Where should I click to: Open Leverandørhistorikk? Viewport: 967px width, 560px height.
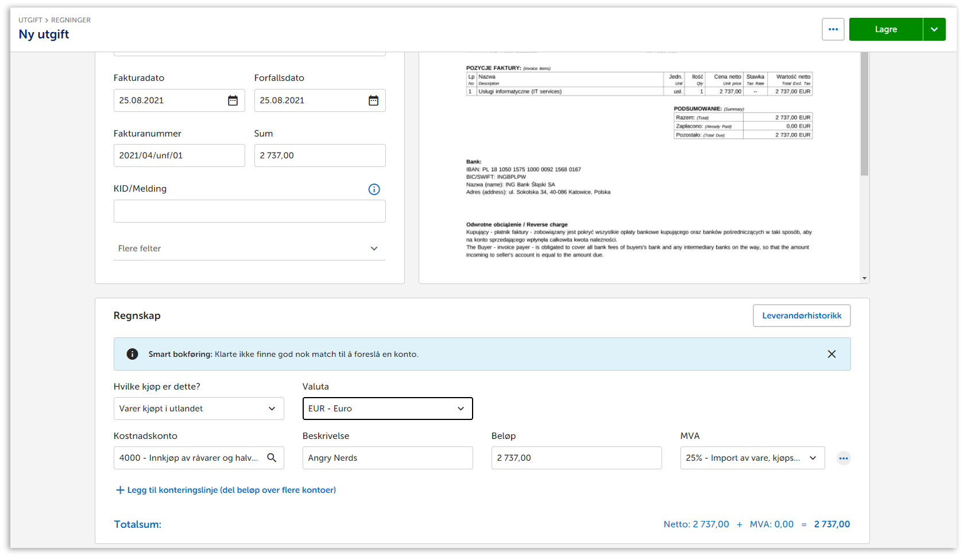[x=802, y=316]
